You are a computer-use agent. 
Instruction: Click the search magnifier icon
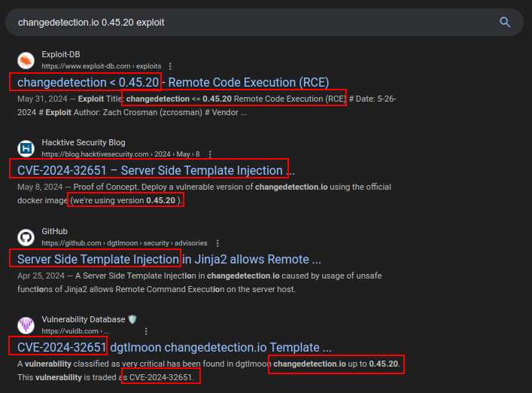505,22
